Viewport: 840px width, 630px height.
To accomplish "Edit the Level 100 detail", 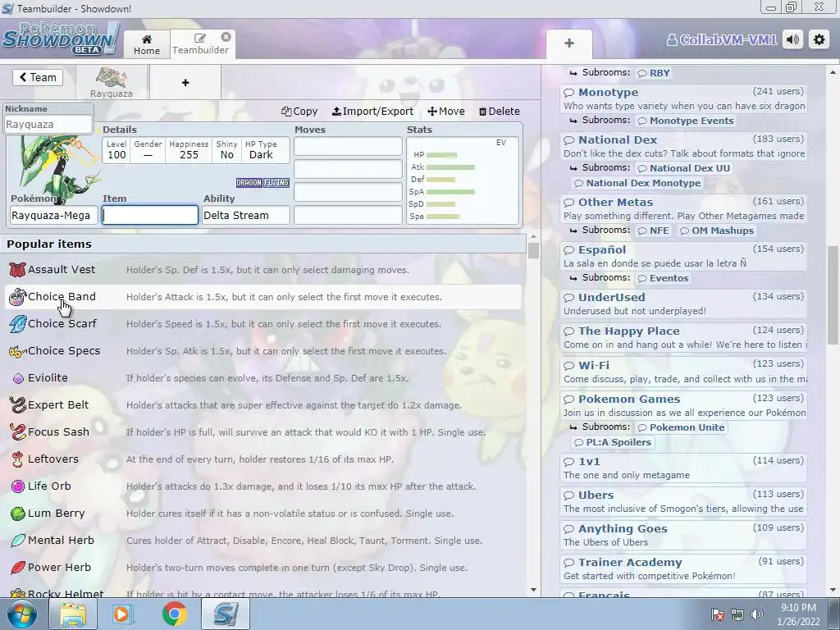I will point(116,150).
